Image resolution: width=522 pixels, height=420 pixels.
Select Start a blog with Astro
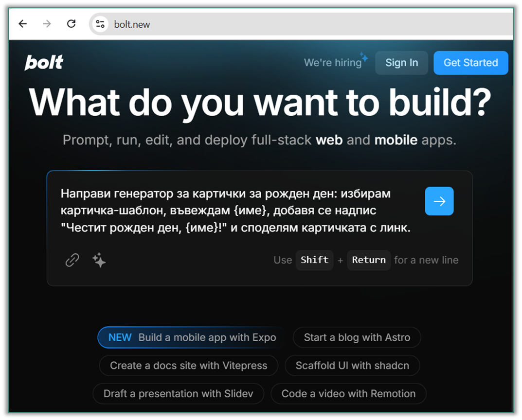pyautogui.click(x=357, y=337)
